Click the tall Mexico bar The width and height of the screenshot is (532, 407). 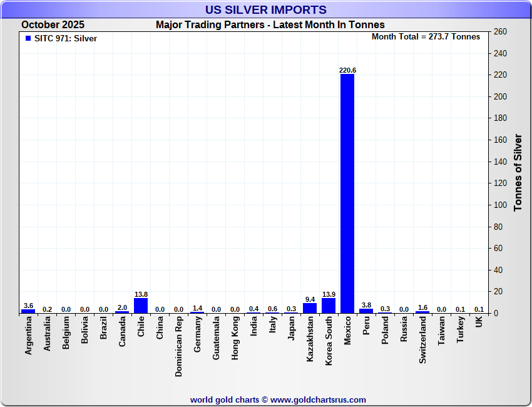(x=347, y=194)
